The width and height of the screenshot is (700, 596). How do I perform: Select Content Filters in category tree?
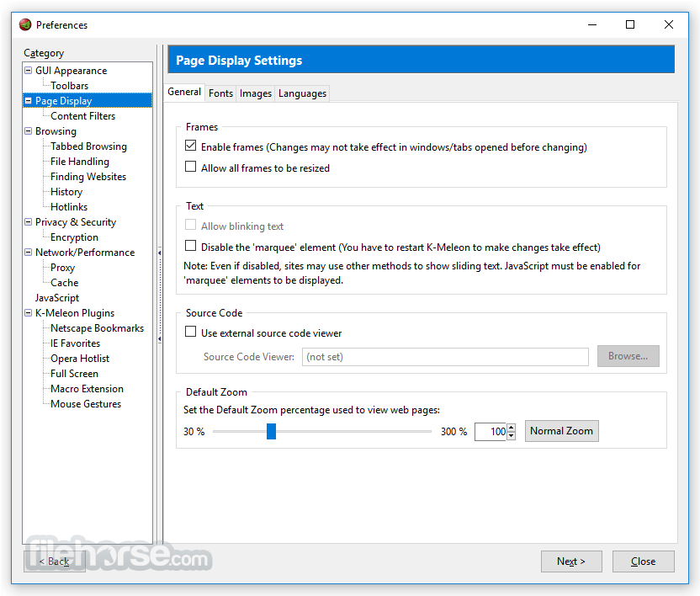pyautogui.click(x=83, y=116)
